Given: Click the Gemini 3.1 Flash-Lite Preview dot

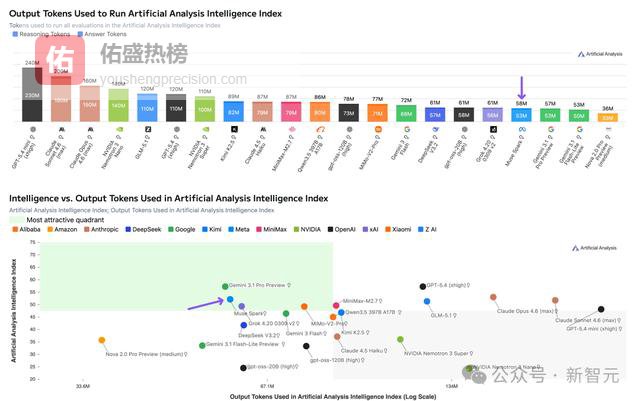Looking at the screenshot, I should pyautogui.click(x=202, y=346).
